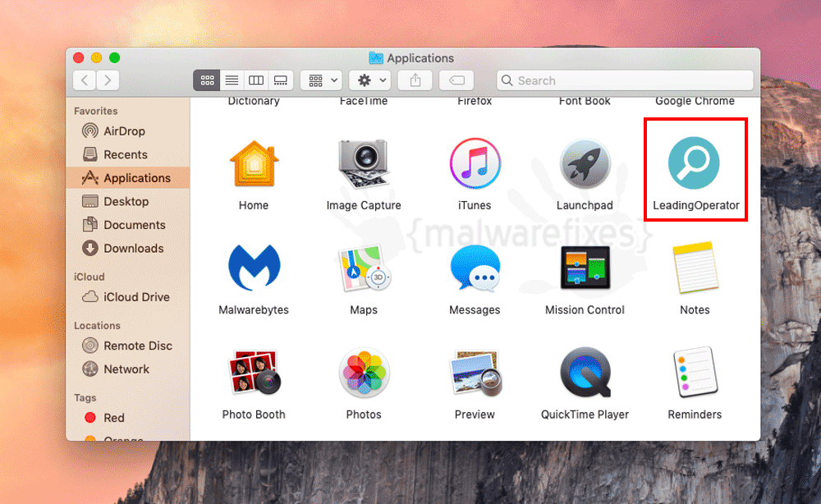Click the "FaceTime" label
Screen dimensions: 821x504
(x=364, y=101)
